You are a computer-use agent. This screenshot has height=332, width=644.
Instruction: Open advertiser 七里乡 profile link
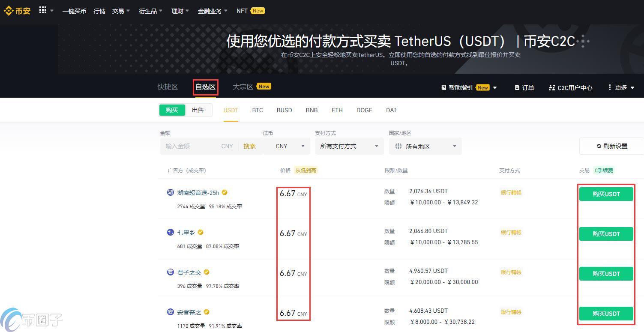point(186,233)
